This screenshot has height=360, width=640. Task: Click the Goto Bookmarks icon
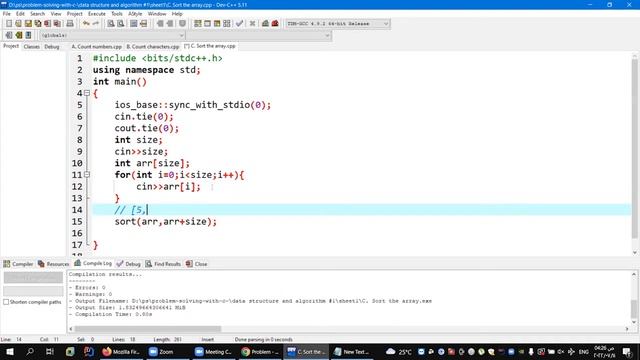(28, 35)
